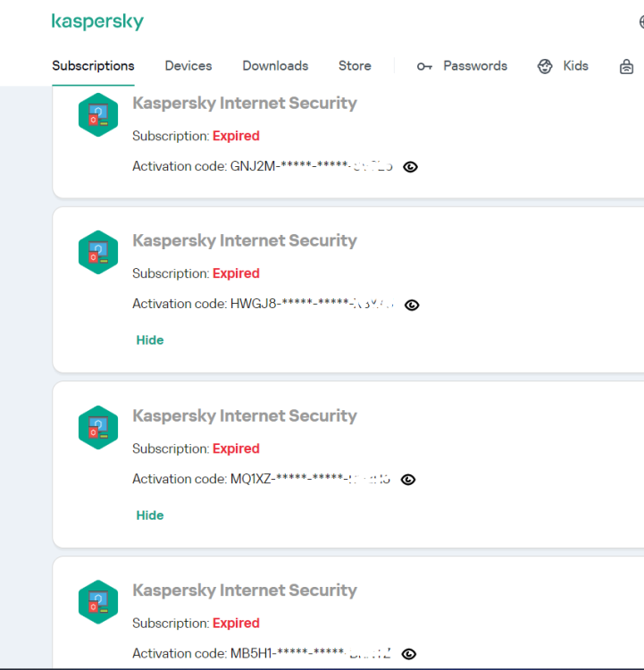The image size is (644, 670).
Task: Click product icon of the MB5H1 subscription
Action: click(98, 602)
